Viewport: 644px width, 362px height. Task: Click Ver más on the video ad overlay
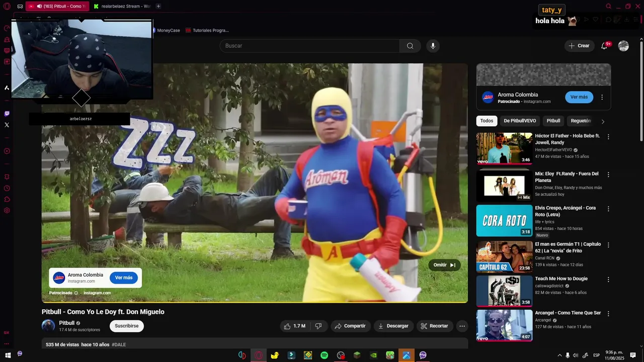[x=124, y=278]
